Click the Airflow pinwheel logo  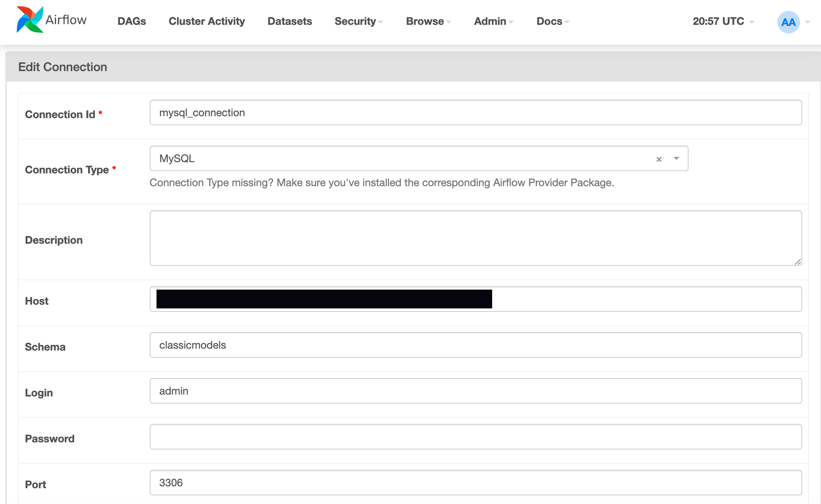(x=29, y=20)
